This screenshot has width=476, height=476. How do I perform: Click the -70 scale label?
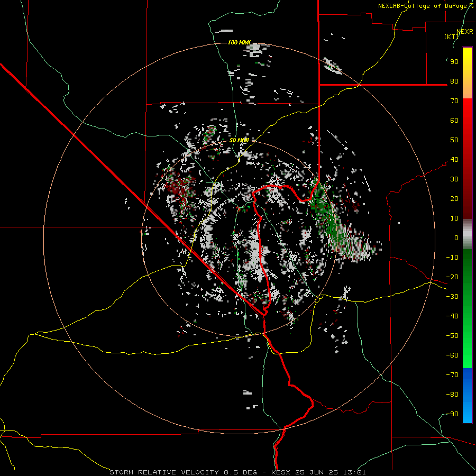click(x=452, y=375)
